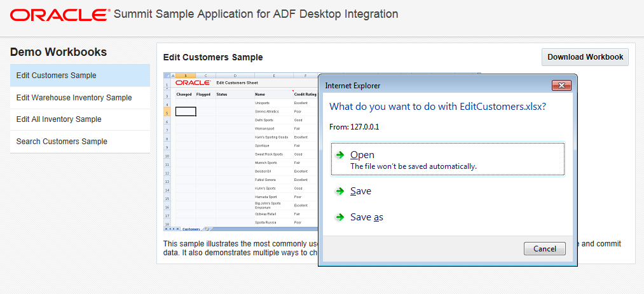Click the Download Workbook button
This screenshot has height=294, width=644.
pos(585,57)
